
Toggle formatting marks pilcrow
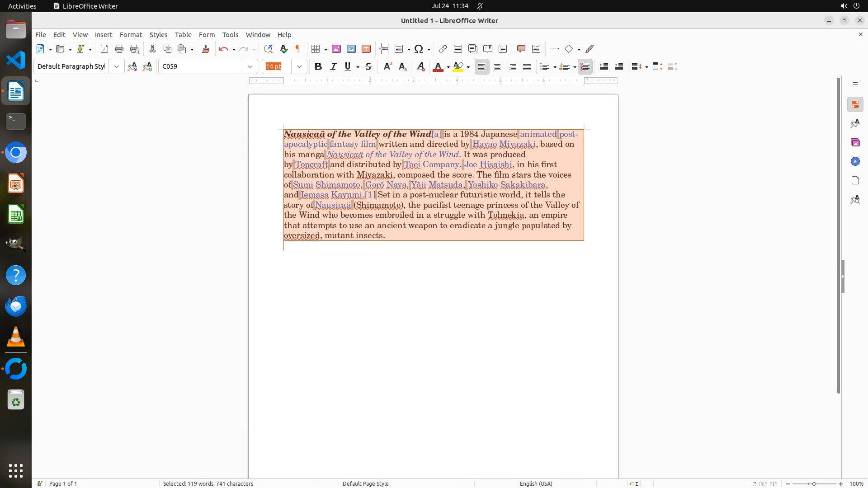(298, 49)
